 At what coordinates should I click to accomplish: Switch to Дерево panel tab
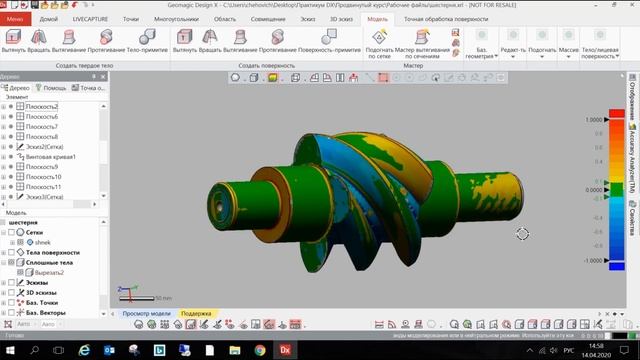(16, 88)
